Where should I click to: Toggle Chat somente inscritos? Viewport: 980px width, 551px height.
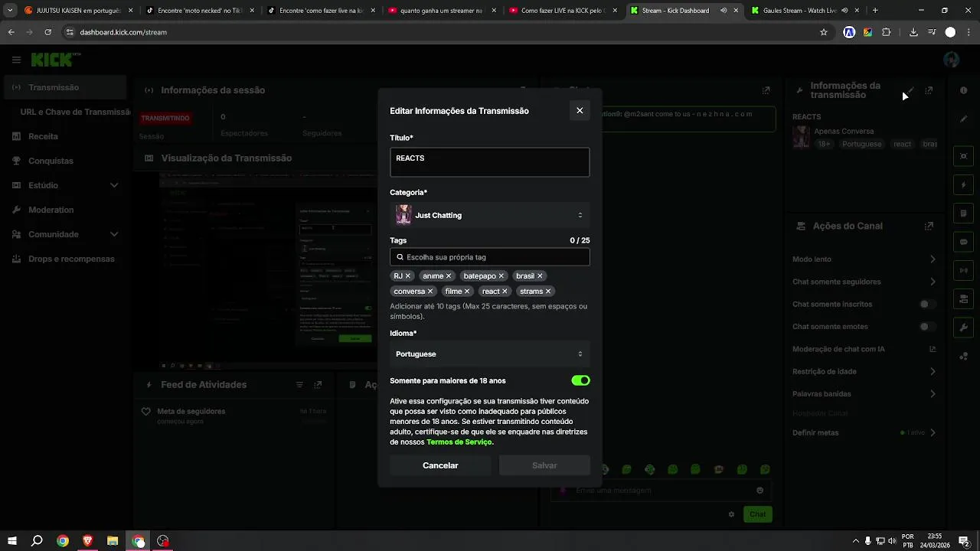tap(927, 304)
